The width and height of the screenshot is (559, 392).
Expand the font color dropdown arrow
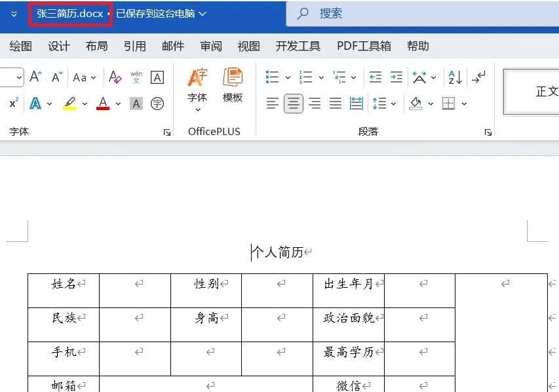pyautogui.click(x=118, y=104)
